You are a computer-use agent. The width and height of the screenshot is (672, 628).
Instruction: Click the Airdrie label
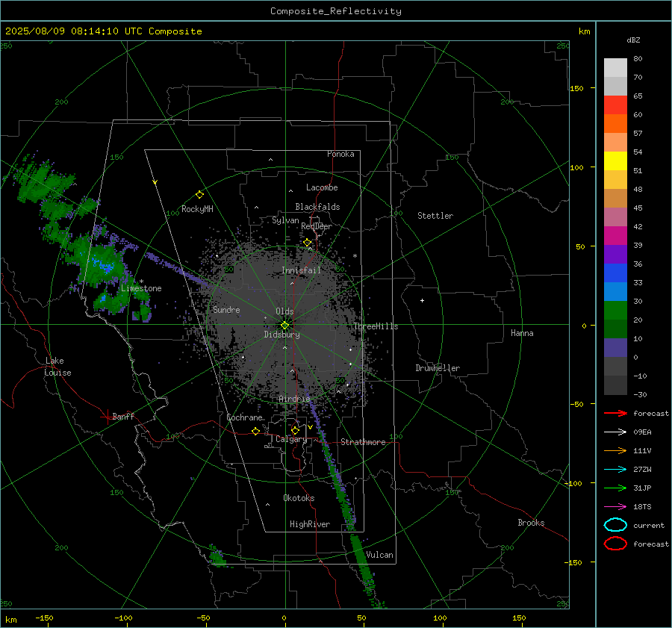pos(294,399)
